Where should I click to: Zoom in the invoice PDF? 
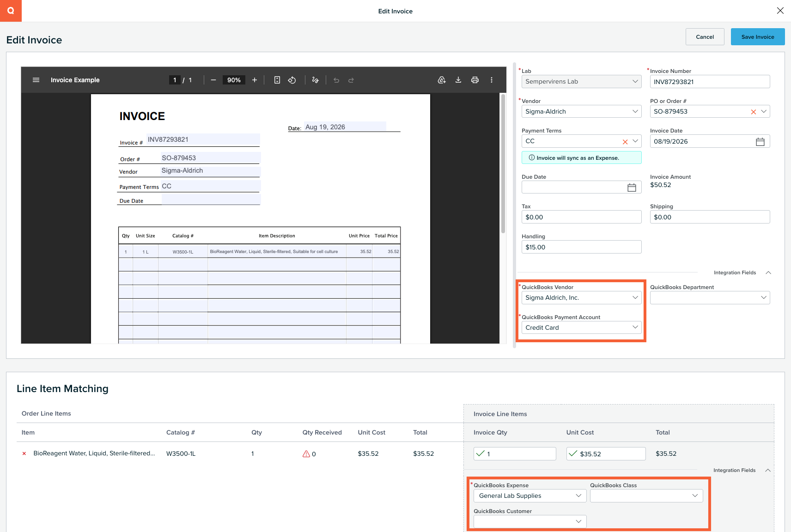(x=255, y=80)
